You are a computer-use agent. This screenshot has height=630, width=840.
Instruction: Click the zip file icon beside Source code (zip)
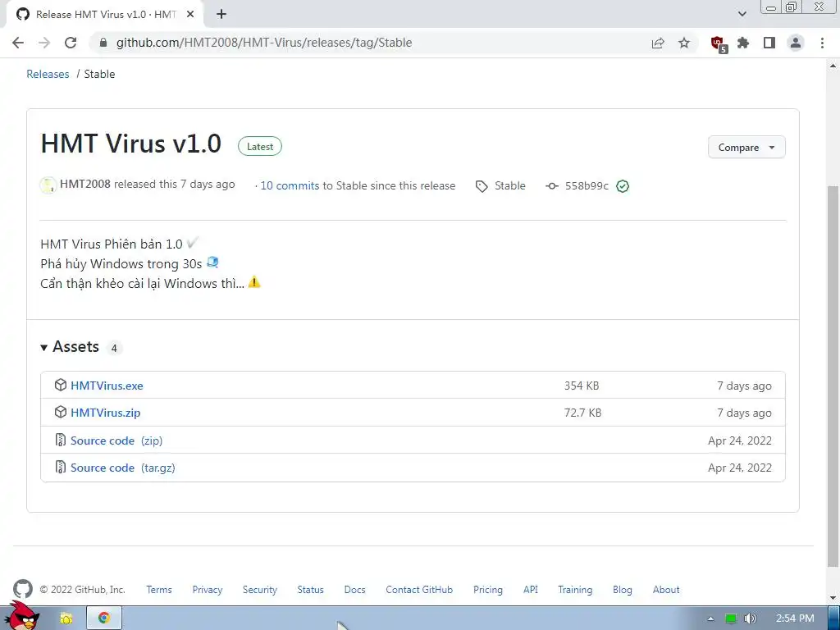click(x=61, y=440)
